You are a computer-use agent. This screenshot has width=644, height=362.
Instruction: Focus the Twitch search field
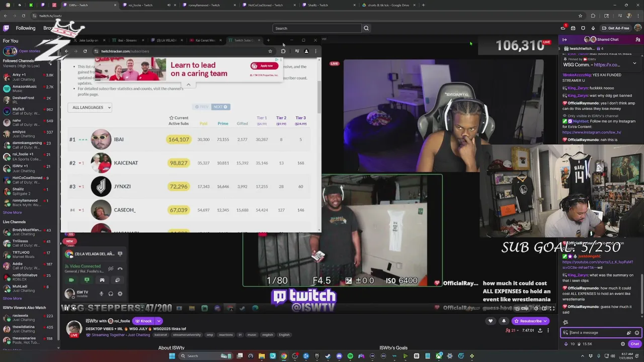tap(317, 28)
